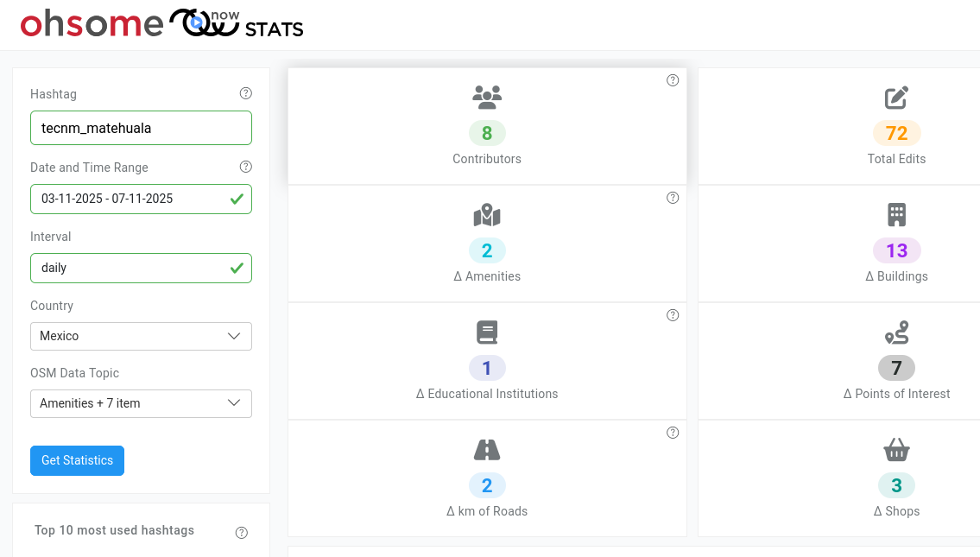Screen dimensions: 980x557
Task: Click the Buildings icon
Action: [x=896, y=215]
